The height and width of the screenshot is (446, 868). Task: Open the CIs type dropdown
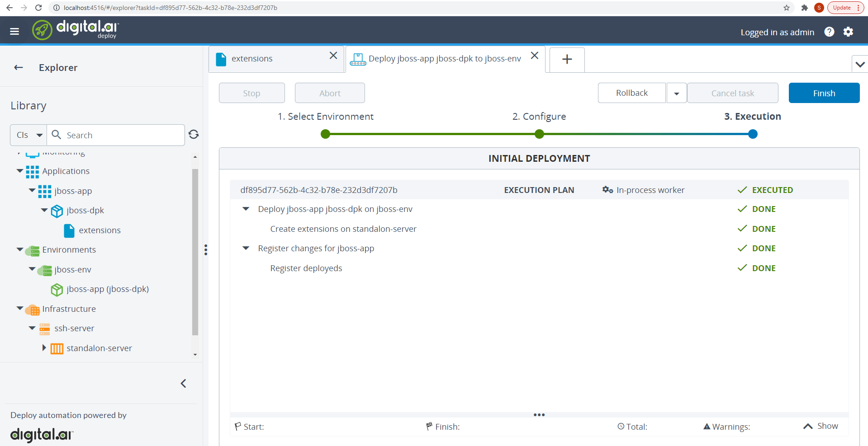[28, 135]
